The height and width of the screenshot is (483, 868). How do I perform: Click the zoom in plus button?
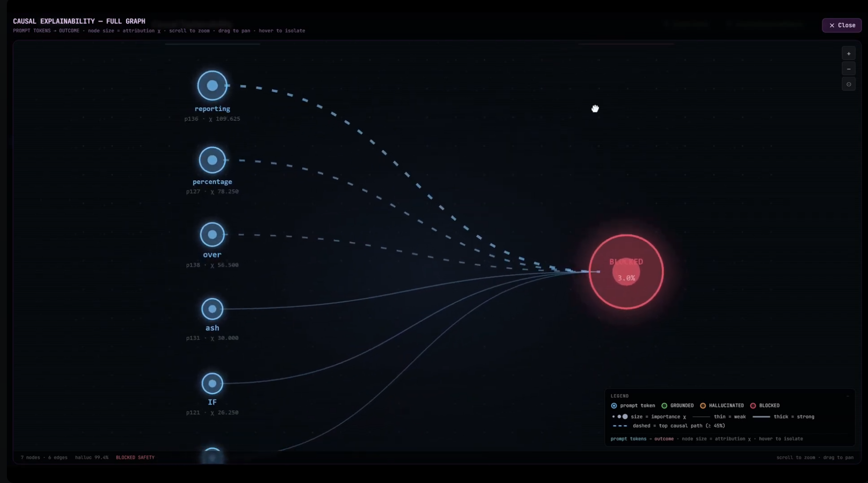[848, 54]
